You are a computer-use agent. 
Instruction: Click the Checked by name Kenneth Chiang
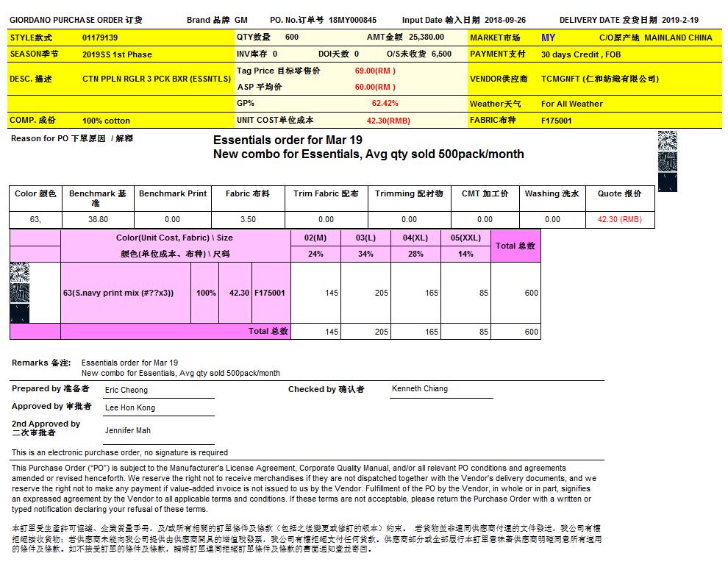[x=419, y=388]
